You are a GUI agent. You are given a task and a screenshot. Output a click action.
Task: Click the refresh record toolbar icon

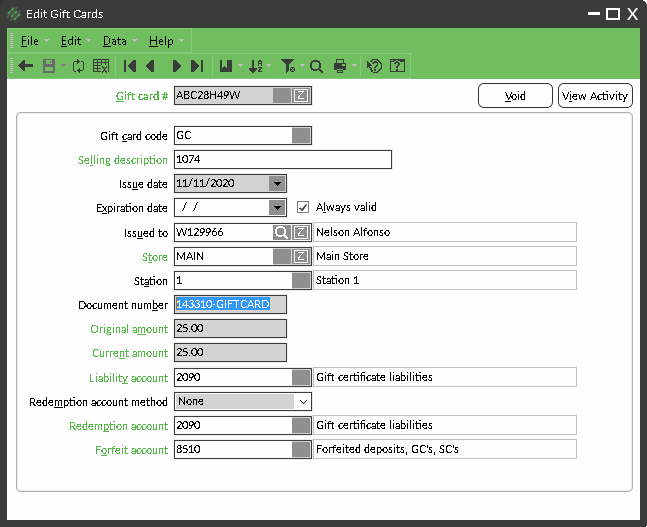click(x=78, y=66)
